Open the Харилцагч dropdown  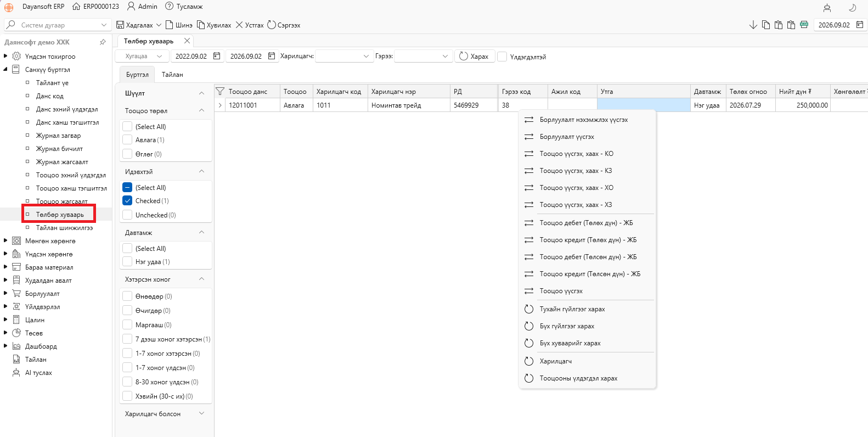coord(345,57)
